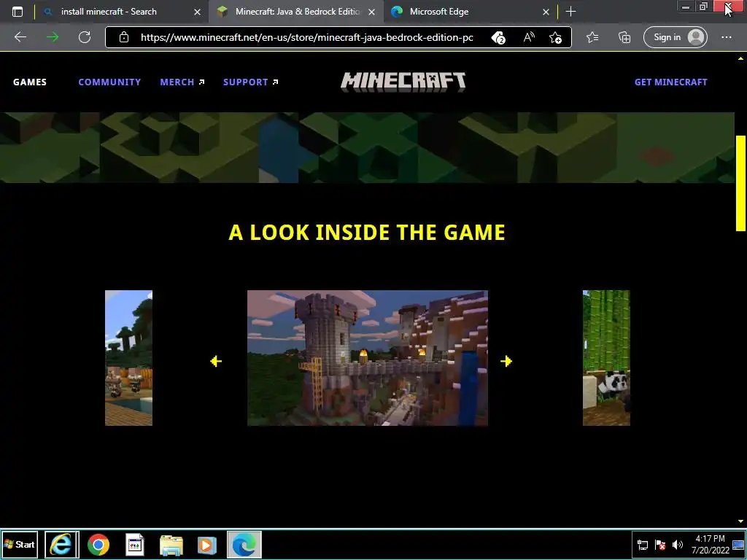Screen dimensions: 747x560
Task: Switch to the Minecraft Java & Bedrock tab
Action: pyautogui.click(x=295, y=12)
